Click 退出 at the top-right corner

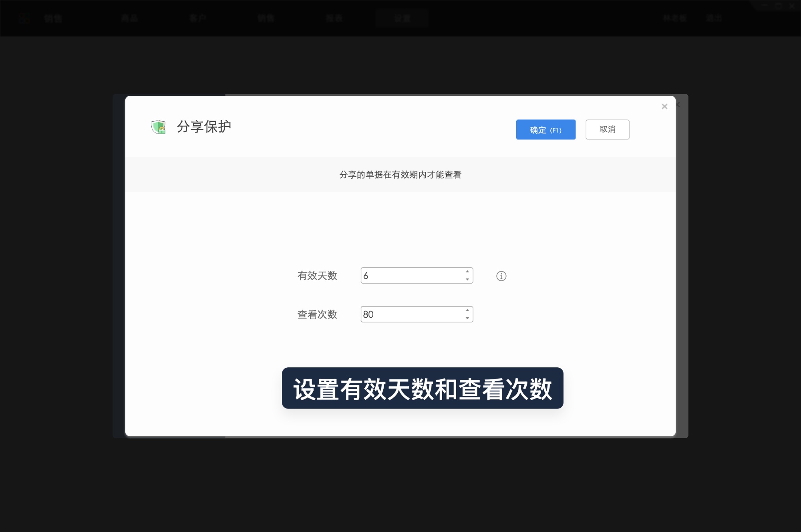tap(714, 18)
